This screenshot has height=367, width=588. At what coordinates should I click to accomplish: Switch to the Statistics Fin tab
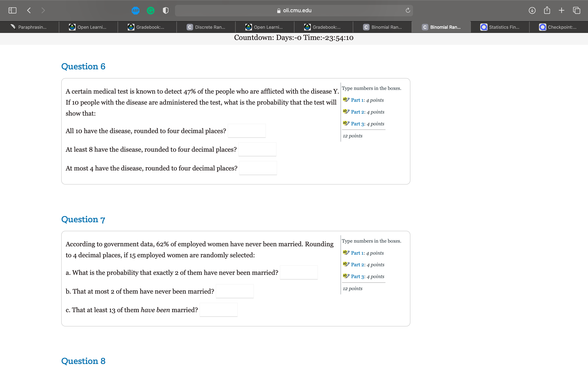500,27
